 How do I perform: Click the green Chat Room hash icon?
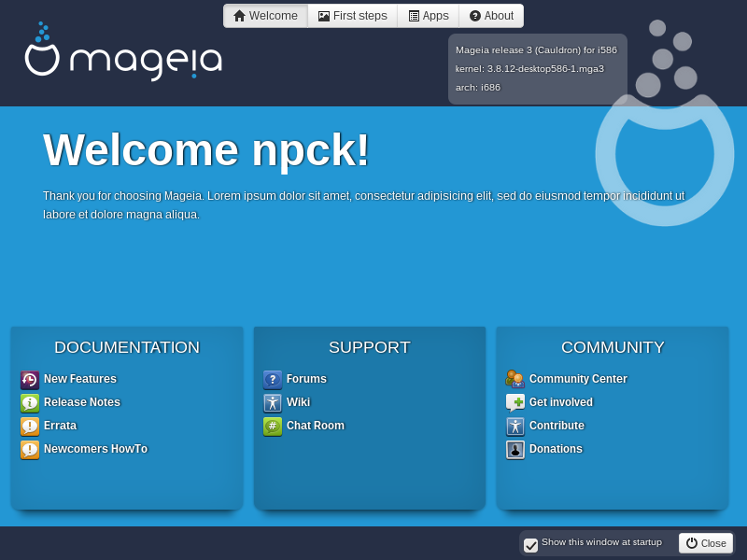click(273, 427)
